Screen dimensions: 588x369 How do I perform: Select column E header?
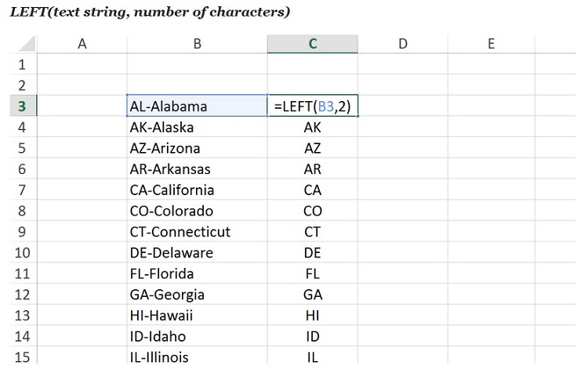click(491, 44)
